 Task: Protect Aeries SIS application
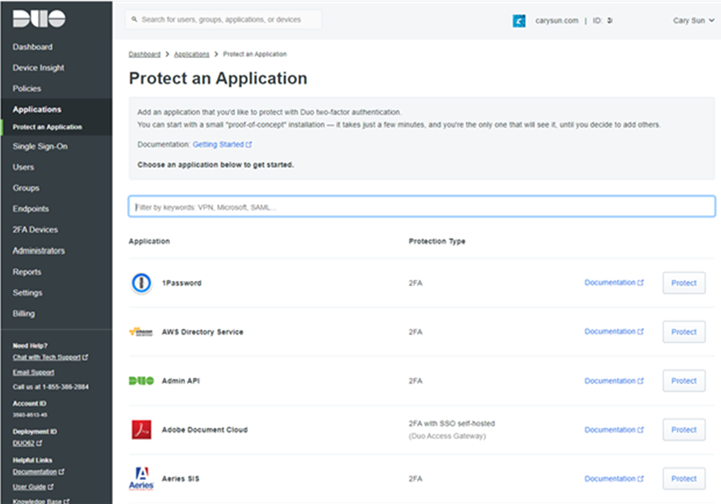click(684, 479)
